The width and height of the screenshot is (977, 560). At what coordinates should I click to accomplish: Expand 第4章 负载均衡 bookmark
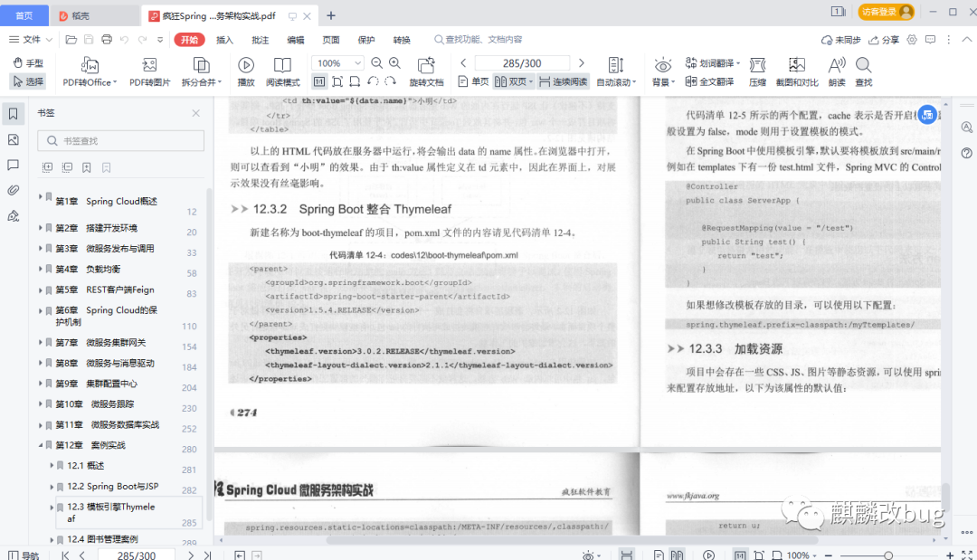[40, 269]
